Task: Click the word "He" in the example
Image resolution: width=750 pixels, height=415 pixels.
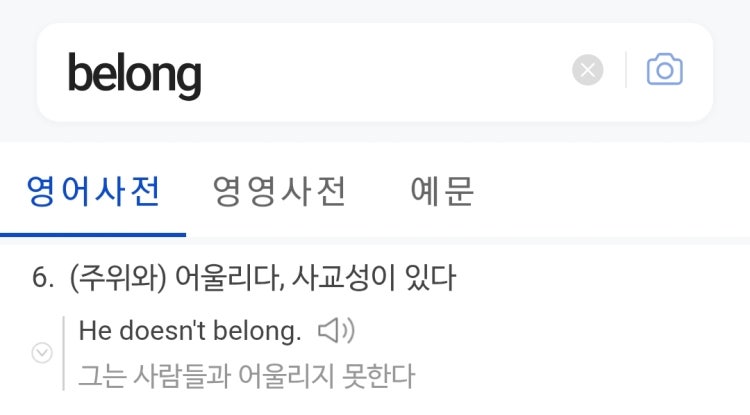Action: tap(92, 330)
